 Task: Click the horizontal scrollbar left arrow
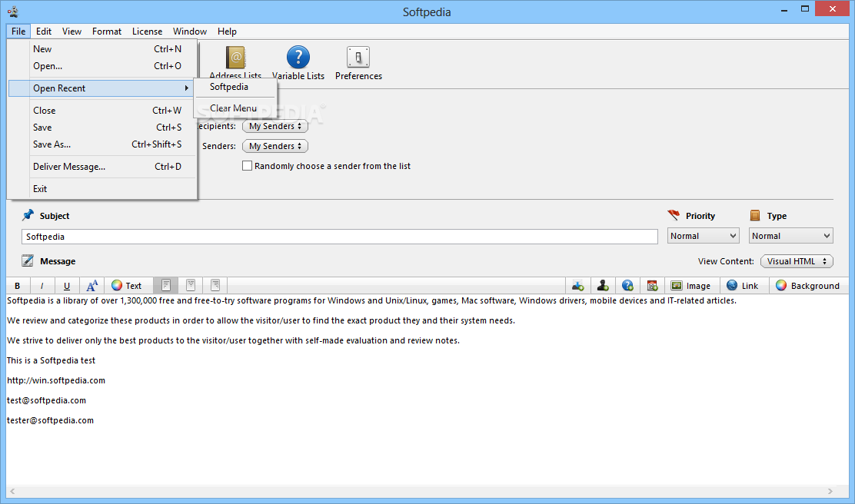[x=12, y=491]
